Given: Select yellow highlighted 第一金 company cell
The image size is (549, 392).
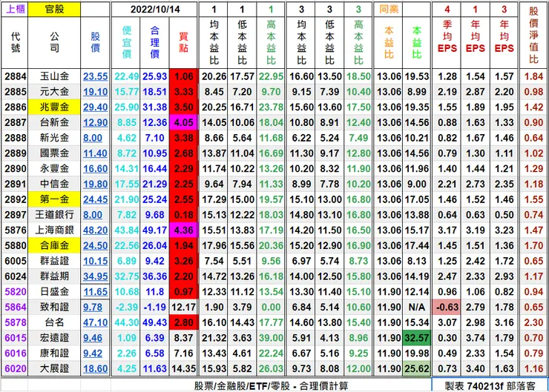Looking at the screenshot, I should click(54, 199).
